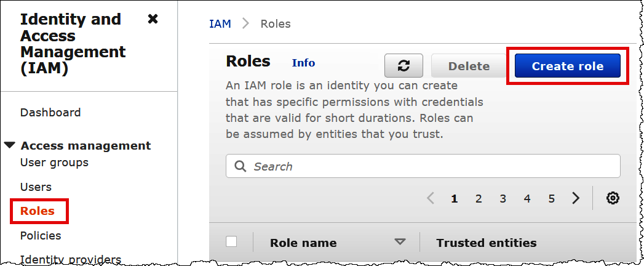This screenshot has height=266, width=644.
Task: Click the search magnifier icon
Action: [x=241, y=166]
